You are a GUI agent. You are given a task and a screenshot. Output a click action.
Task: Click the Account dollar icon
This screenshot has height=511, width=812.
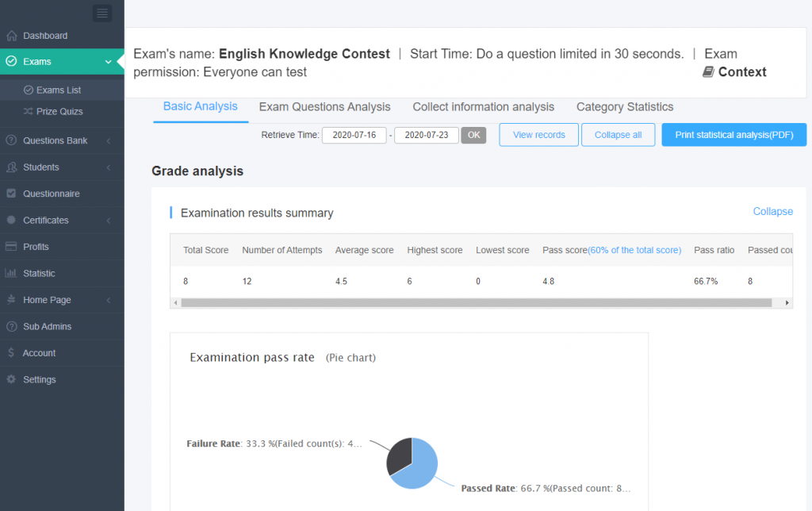coord(11,352)
